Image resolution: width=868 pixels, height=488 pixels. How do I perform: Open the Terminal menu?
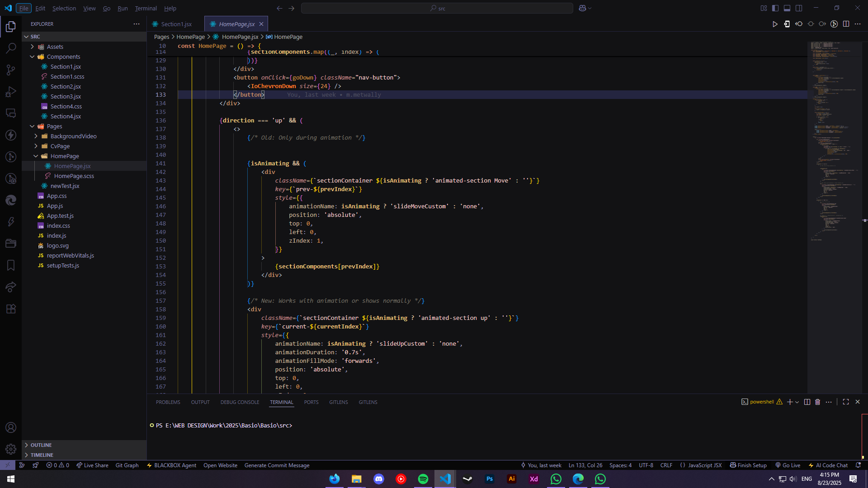tap(146, 8)
